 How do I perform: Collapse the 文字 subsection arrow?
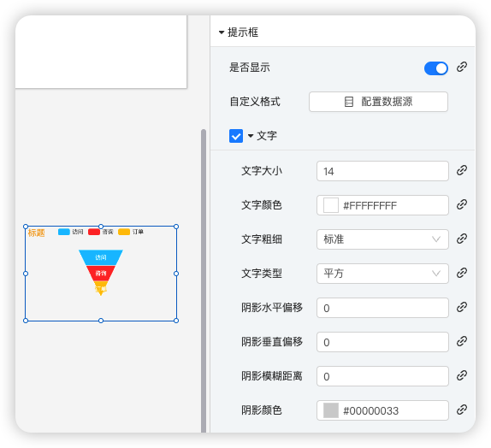[x=251, y=136]
